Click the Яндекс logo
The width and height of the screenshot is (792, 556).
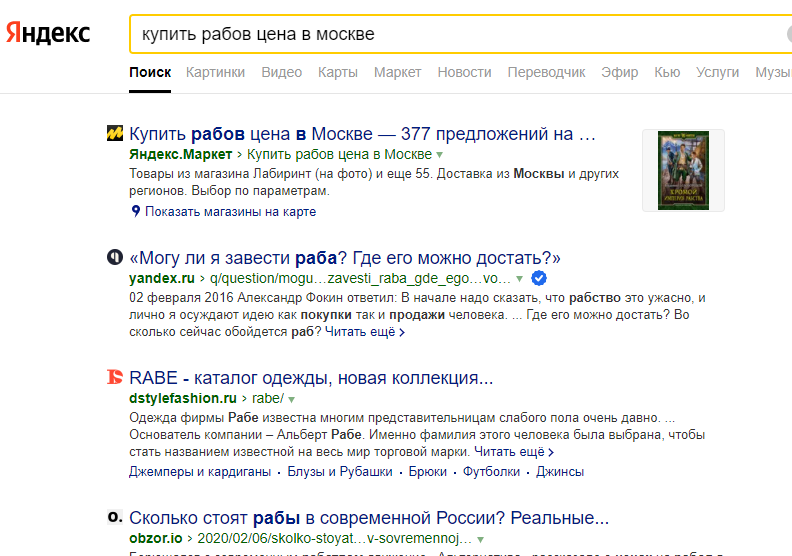[x=47, y=33]
